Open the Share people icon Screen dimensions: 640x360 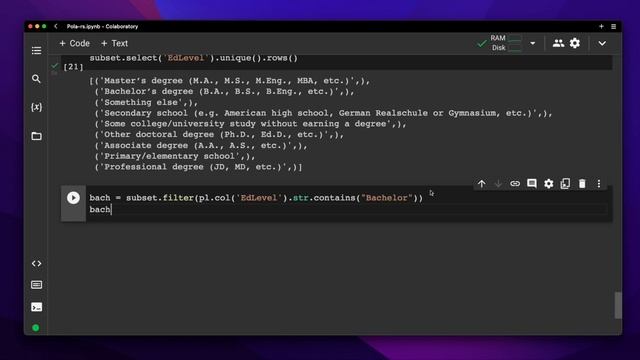pyautogui.click(x=558, y=43)
